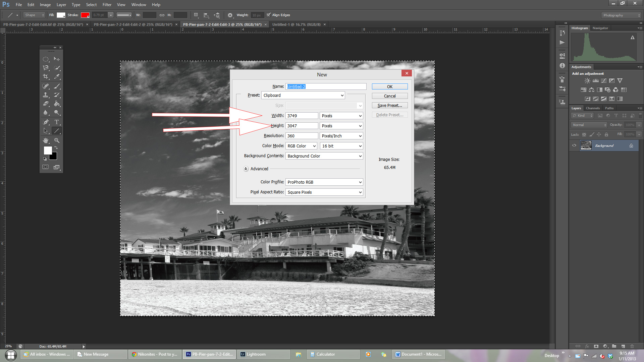Select the Pen tool
This screenshot has height=362, width=644.
point(46,122)
